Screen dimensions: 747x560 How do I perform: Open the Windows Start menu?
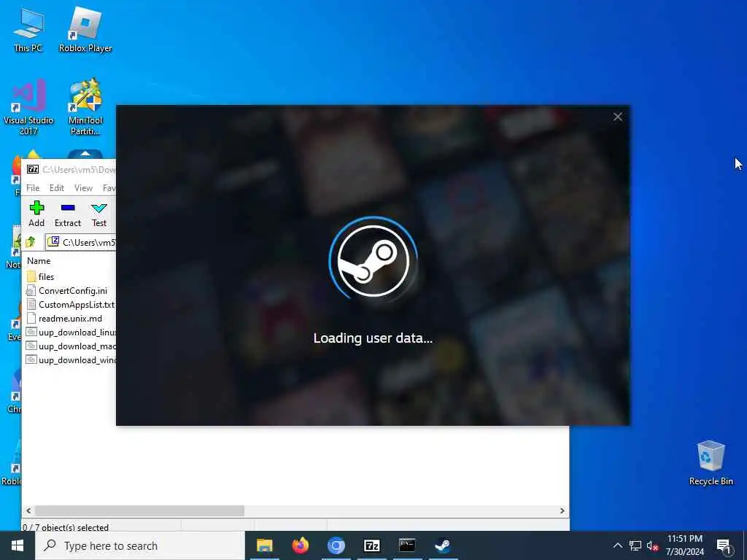point(18,545)
